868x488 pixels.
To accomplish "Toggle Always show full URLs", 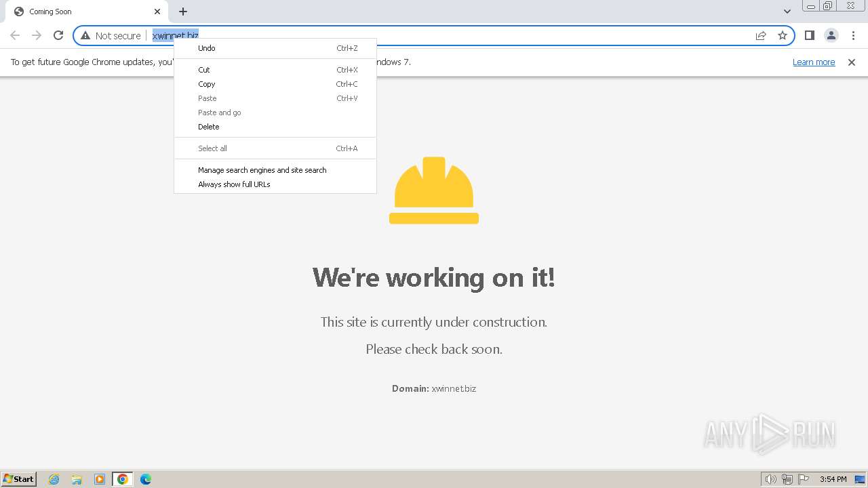I will (x=275, y=184).
